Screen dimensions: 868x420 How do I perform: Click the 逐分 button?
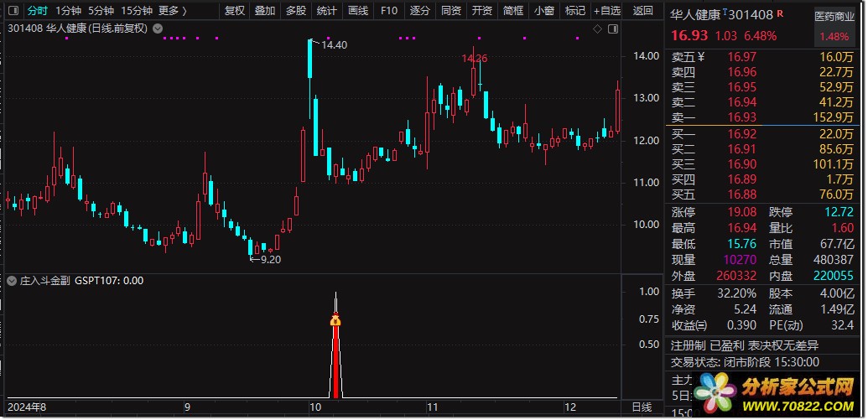(420, 11)
